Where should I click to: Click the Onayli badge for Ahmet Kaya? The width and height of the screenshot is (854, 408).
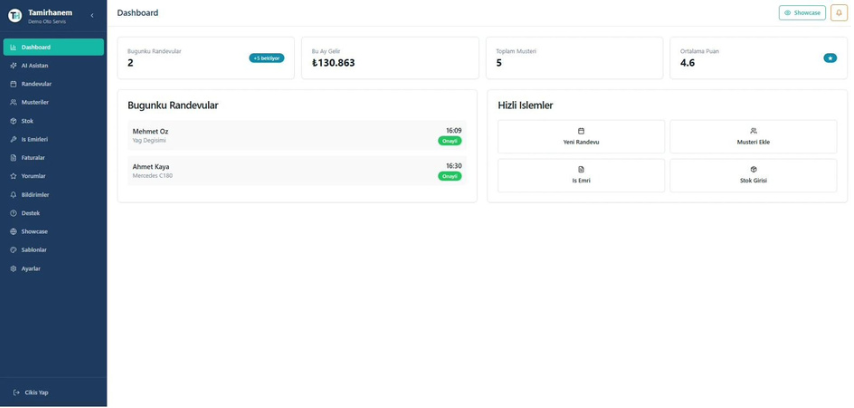[449, 176]
